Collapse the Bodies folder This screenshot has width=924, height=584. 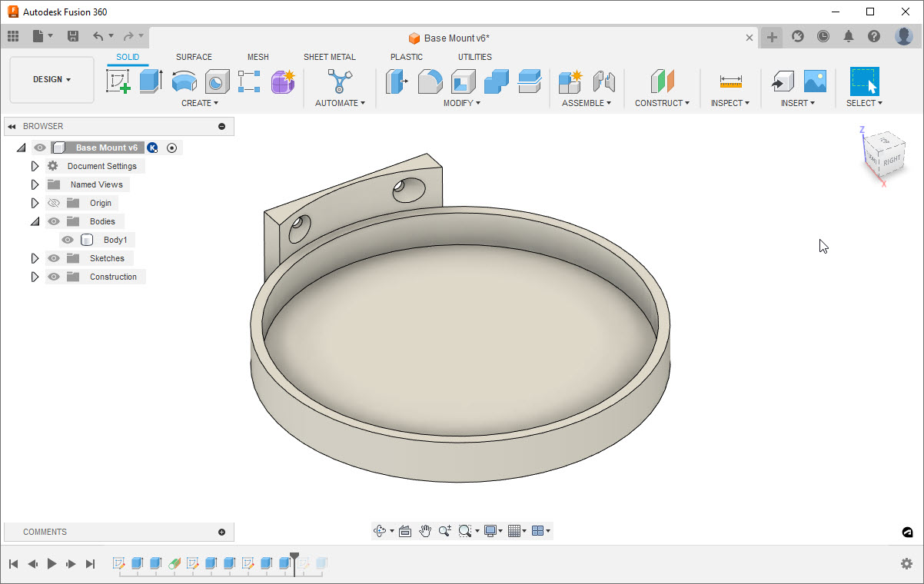(35, 221)
